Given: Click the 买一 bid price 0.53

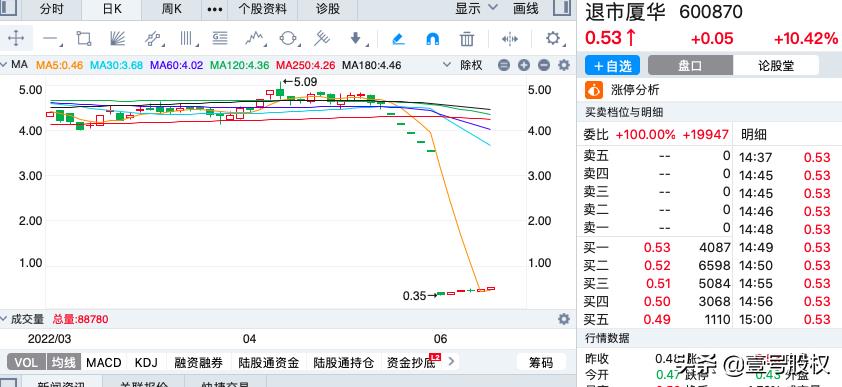Looking at the screenshot, I should point(657,247).
